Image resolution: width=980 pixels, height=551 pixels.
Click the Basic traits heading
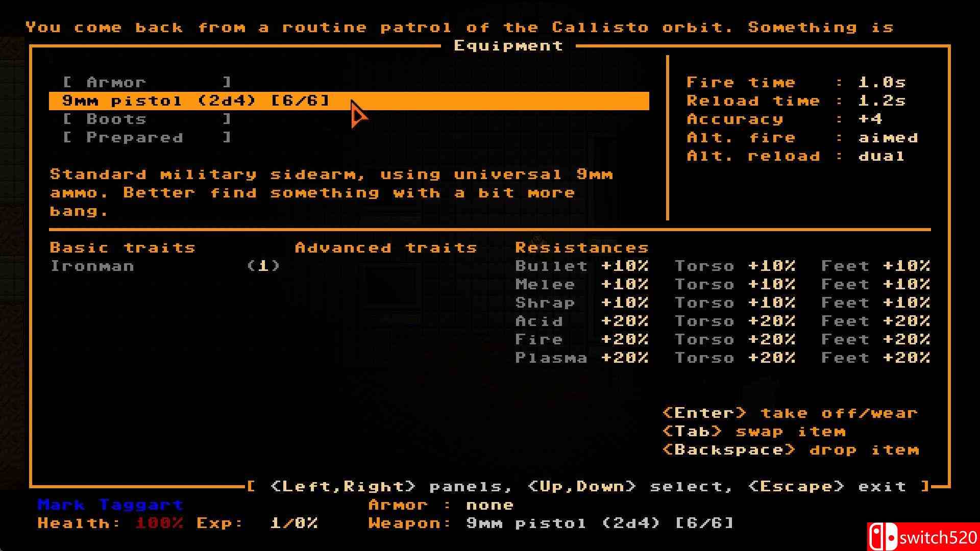[x=122, y=247]
